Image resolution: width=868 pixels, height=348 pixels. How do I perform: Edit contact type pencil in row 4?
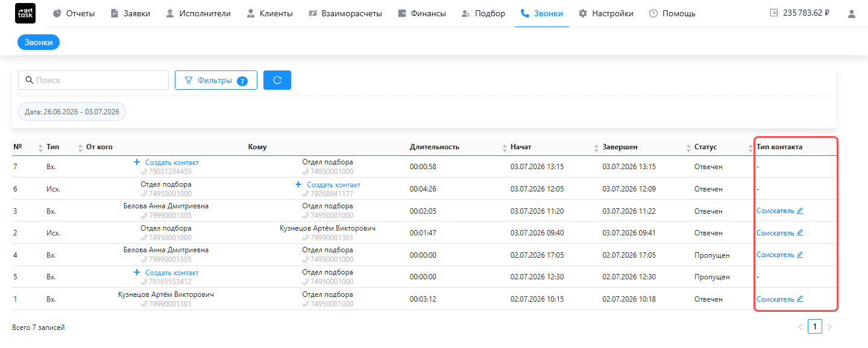(800, 255)
